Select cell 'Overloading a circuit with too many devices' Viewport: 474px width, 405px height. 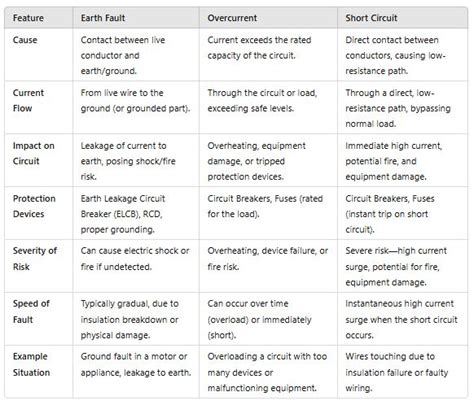(x=267, y=372)
